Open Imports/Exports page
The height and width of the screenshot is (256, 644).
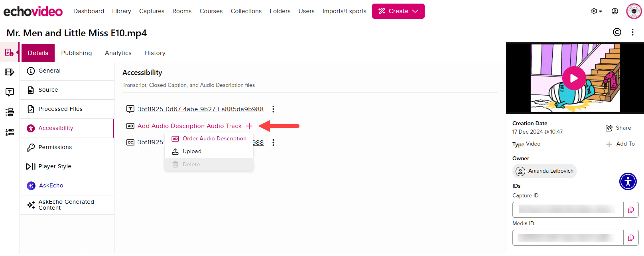tap(344, 11)
